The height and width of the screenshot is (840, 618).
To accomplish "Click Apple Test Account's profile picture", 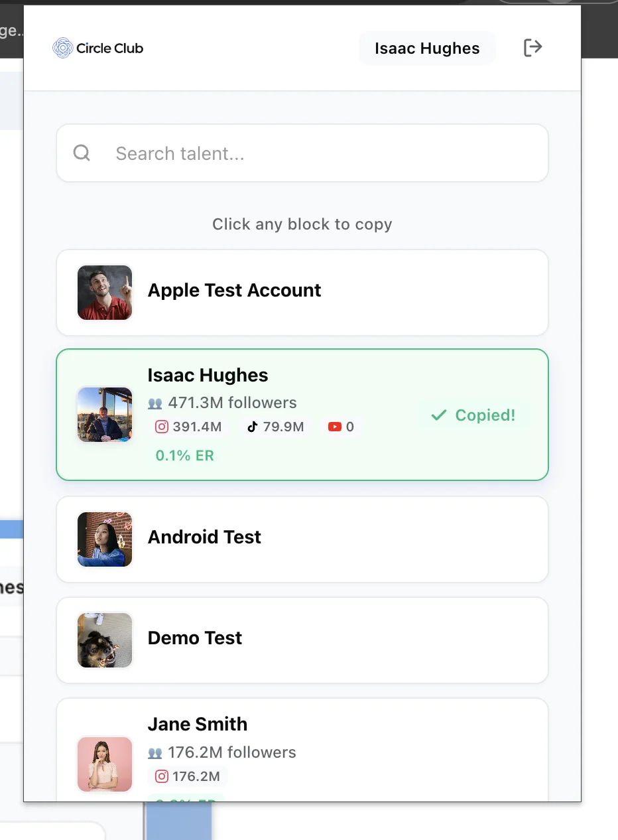I will click(104, 292).
